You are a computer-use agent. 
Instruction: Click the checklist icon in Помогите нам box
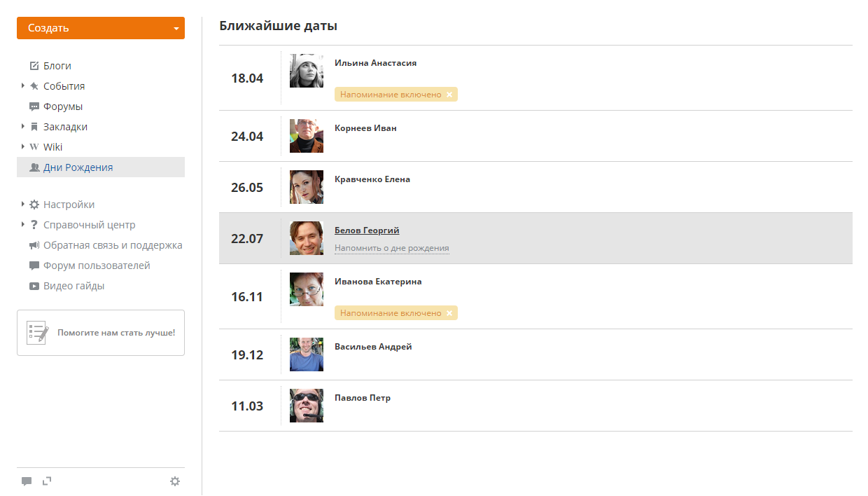click(38, 333)
